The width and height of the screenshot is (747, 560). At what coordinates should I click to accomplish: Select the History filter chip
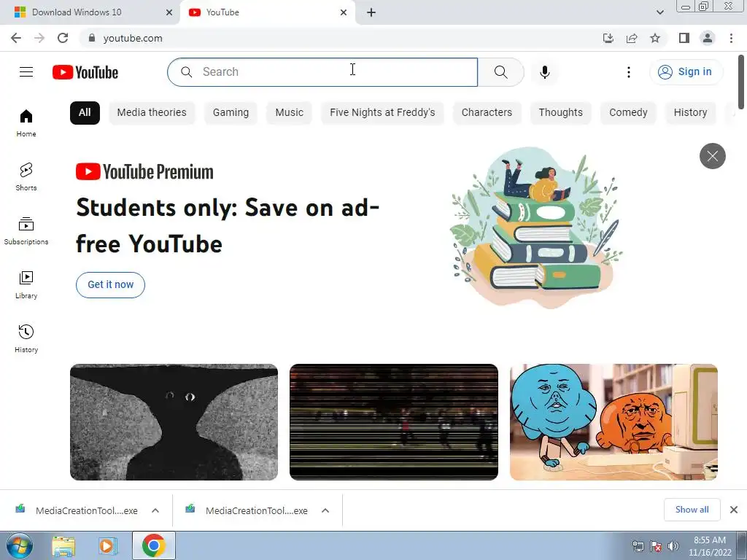[x=690, y=112]
